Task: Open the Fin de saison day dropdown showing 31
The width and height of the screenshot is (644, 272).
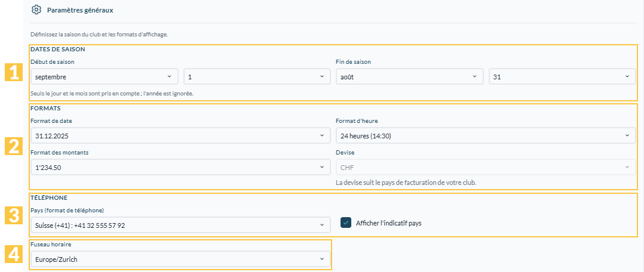Action: point(562,77)
